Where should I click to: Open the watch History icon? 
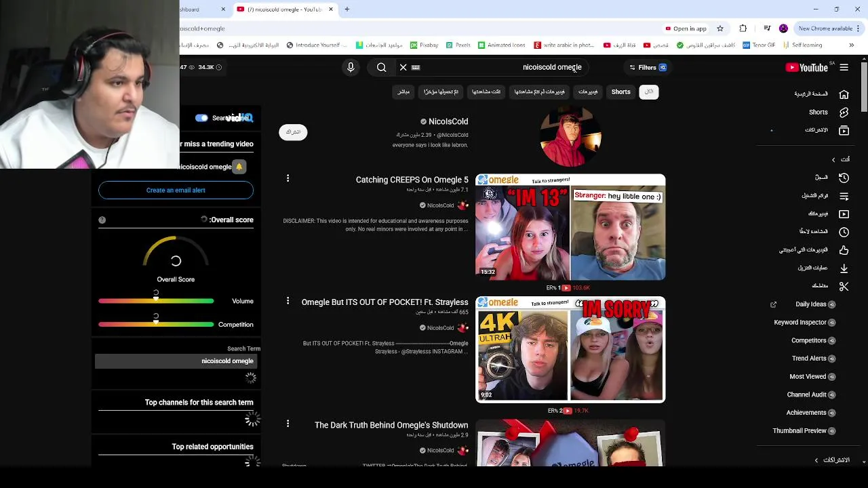(x=844, y=178)
